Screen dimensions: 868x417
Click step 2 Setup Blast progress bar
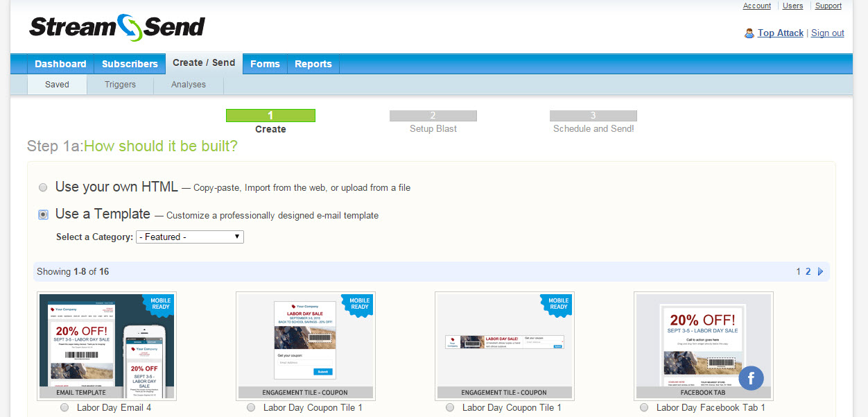click(x=433, y=116)
